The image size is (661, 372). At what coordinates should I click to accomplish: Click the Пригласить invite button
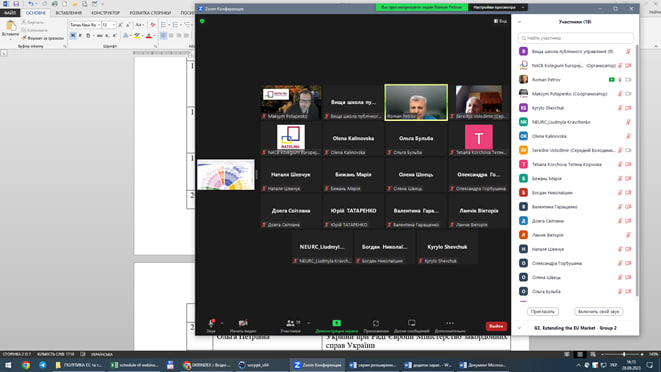[543, 311]
